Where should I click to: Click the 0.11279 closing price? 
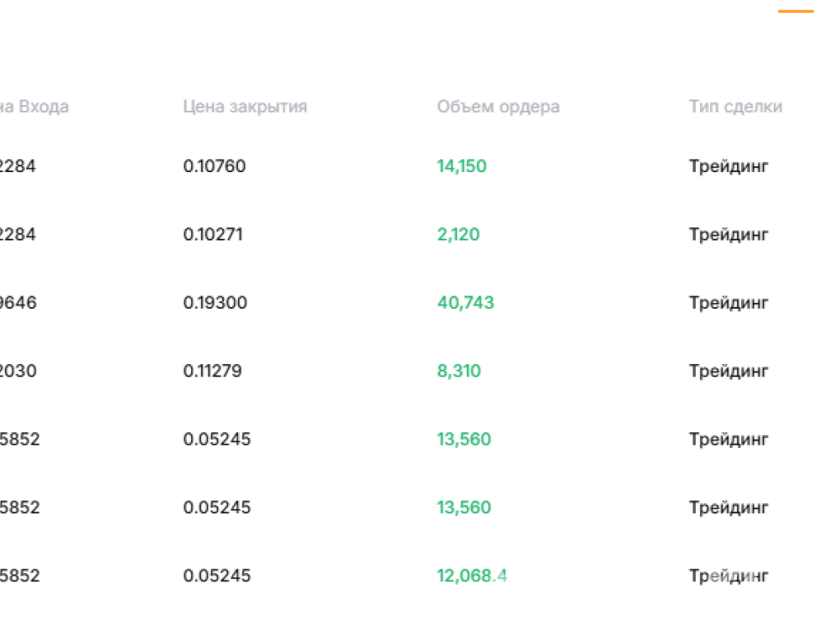point(212,371)
